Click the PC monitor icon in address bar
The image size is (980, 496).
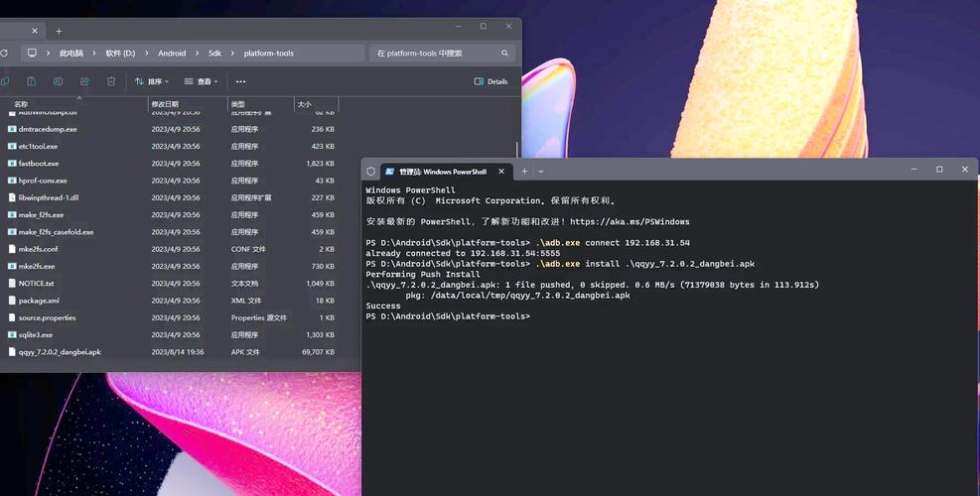point(32,54)
